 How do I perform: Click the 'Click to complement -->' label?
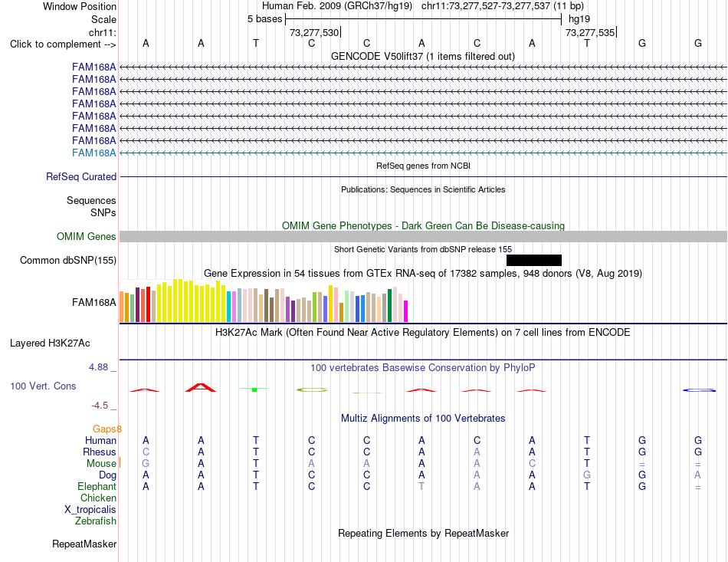point(63,44)
